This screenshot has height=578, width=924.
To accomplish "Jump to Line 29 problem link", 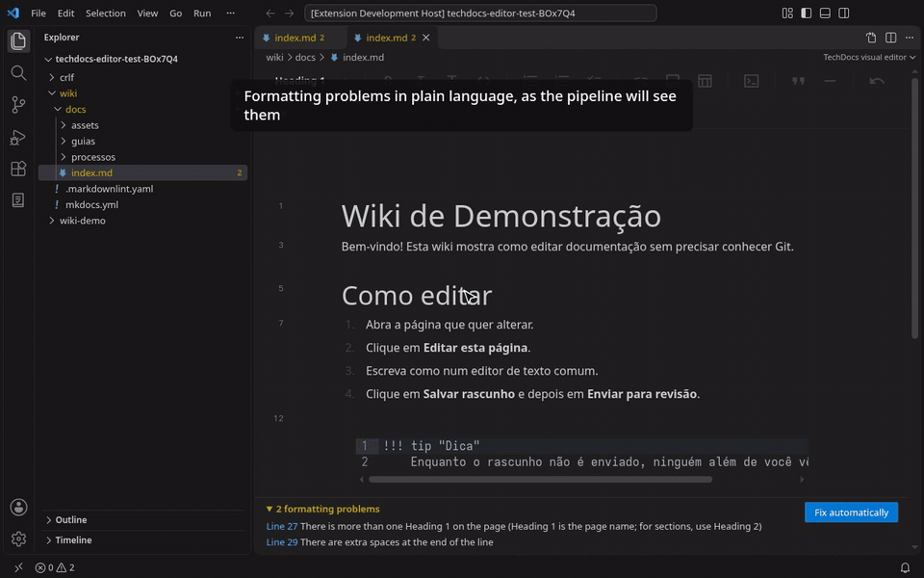I will point(282,542).
